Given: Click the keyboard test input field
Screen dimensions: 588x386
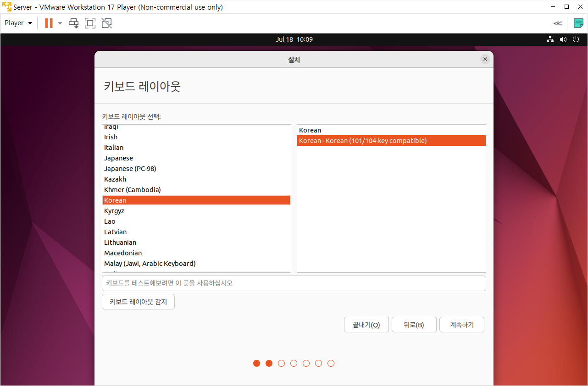Looking at the screenshot, I should pos(294,283).
